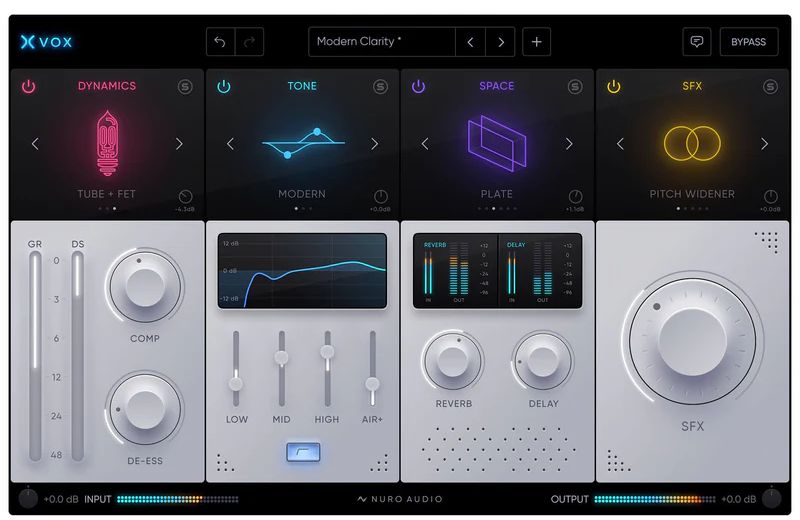800x520 pixels.
Task: Select next Space reverb type
Action: point(569,144)
